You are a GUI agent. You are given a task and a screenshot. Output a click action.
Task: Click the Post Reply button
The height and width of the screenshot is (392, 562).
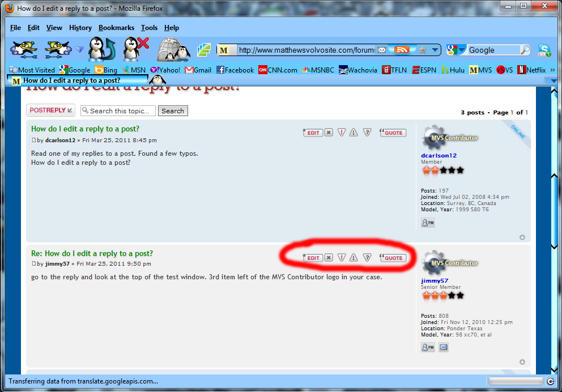(50, 110)
